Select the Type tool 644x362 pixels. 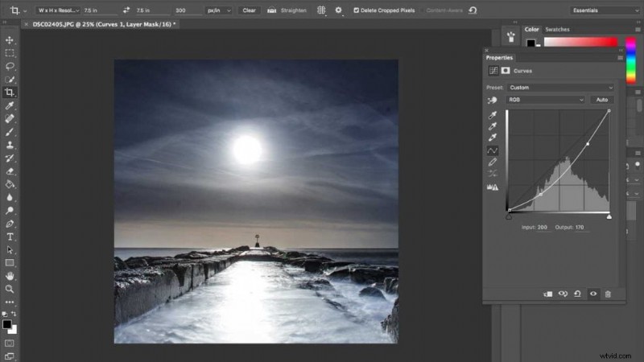click(x=10, y=237)
